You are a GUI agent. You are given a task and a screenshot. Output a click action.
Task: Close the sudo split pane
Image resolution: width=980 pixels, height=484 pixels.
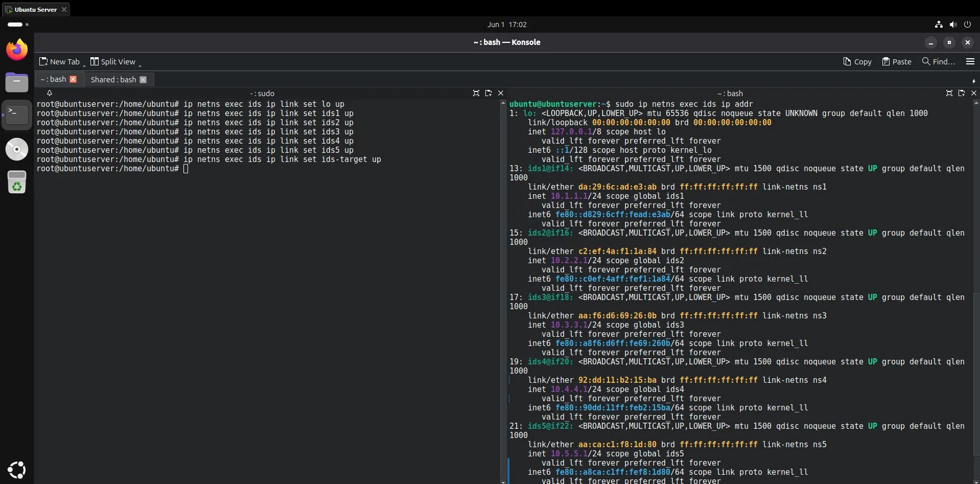(x=501, y=93)
